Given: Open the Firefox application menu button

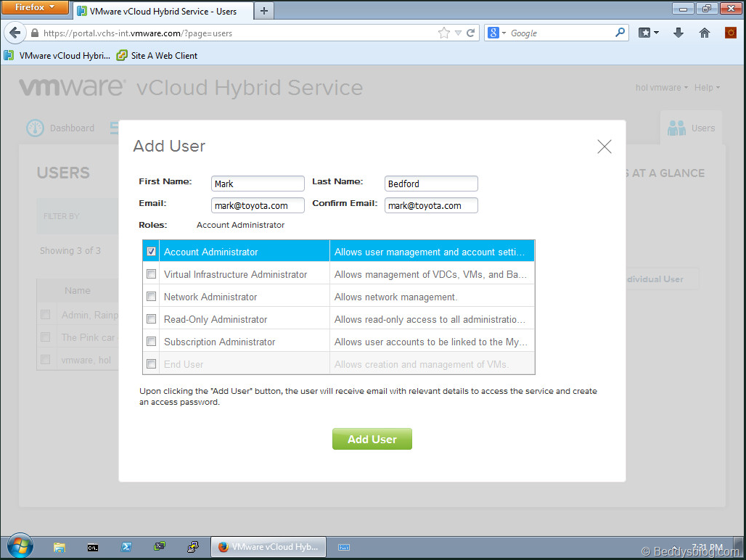Looking at the screenshot, I should 35,7.
